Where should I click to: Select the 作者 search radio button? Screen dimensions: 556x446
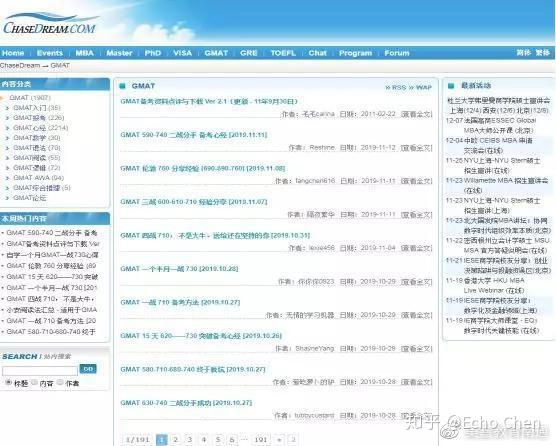(x=60, y=382)
